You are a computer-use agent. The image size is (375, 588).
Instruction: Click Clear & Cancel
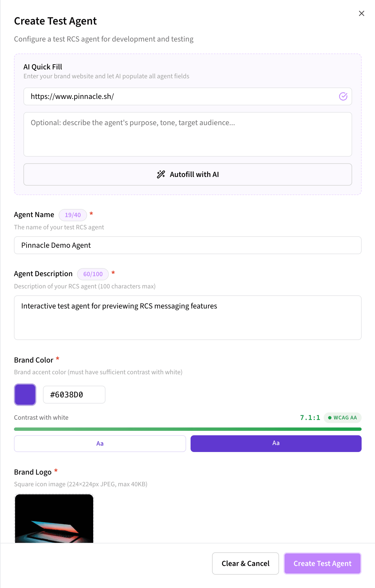(x=245, y=563)
